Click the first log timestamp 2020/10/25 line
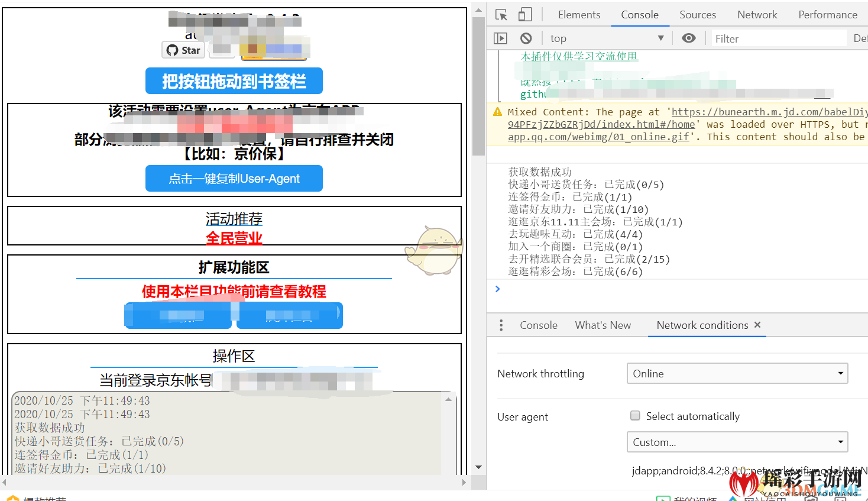The width and height of the screenshot is (868, 501). pos(82,400)
